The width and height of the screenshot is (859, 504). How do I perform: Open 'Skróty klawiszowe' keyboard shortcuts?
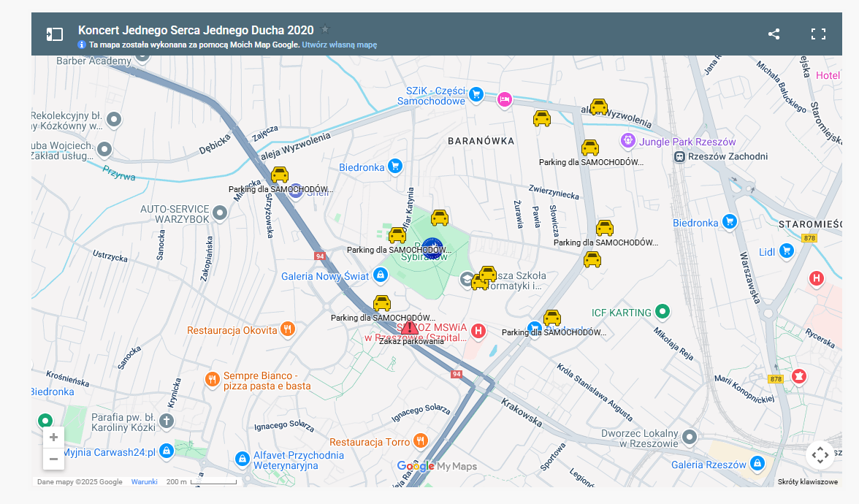(808, 482)
